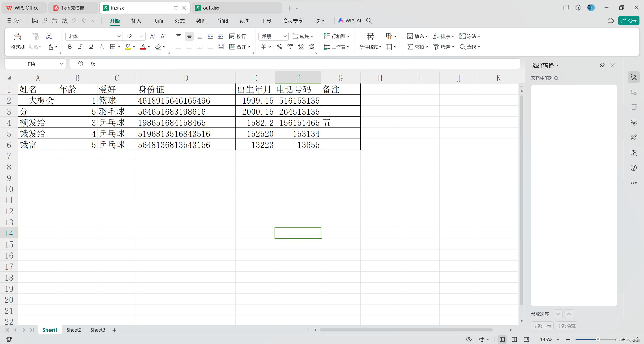Click the 全部隐藏 button
Screen dimensions: 644x344
pyautogui.click(x=566, y=326)
